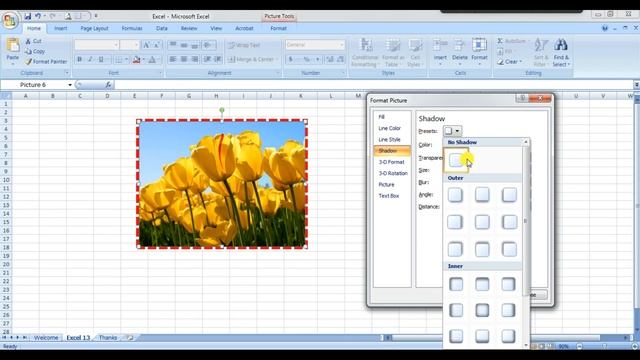Increase font size
The image size is (640, 360).
coord(146,45)
